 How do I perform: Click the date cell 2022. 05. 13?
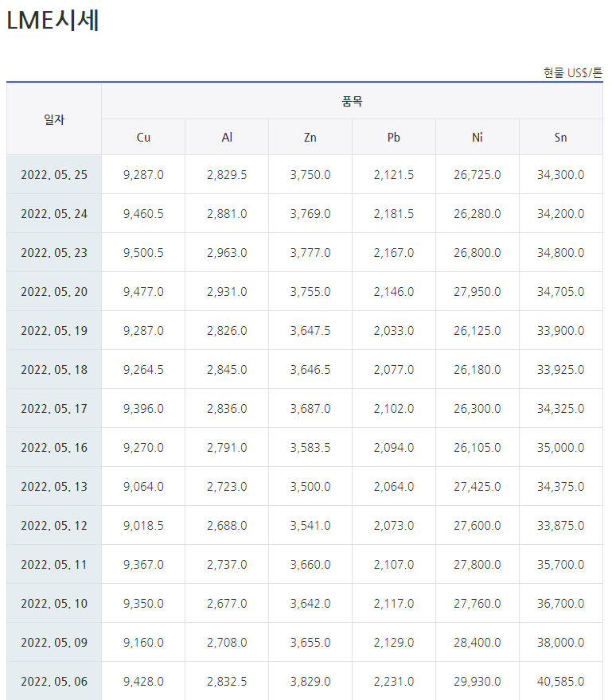[54, 486]
